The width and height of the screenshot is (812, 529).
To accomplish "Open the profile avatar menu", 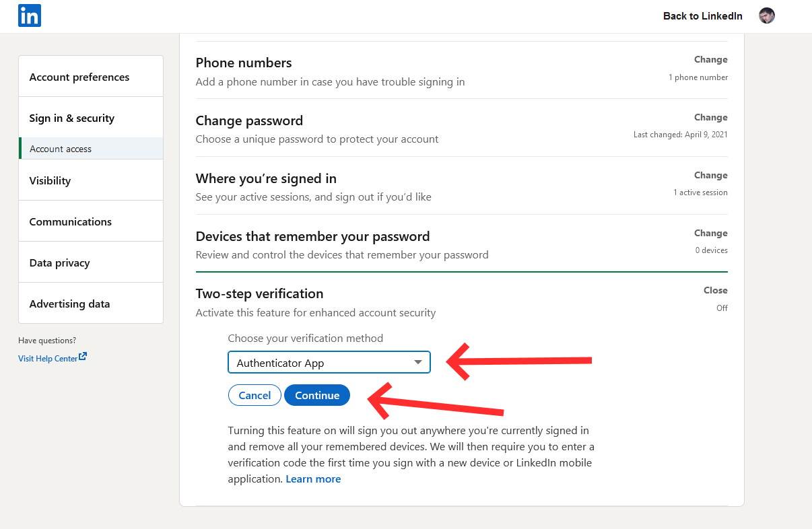I will click(766, 15).
